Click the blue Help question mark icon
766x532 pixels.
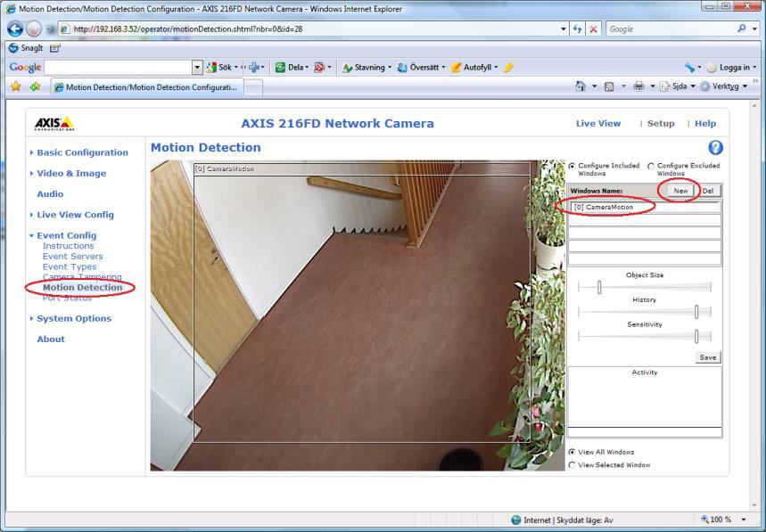tap(715, 147)
